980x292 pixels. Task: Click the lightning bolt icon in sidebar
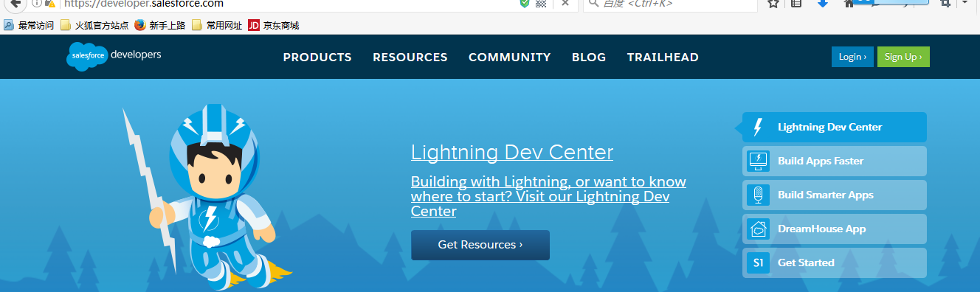[757, 128]
